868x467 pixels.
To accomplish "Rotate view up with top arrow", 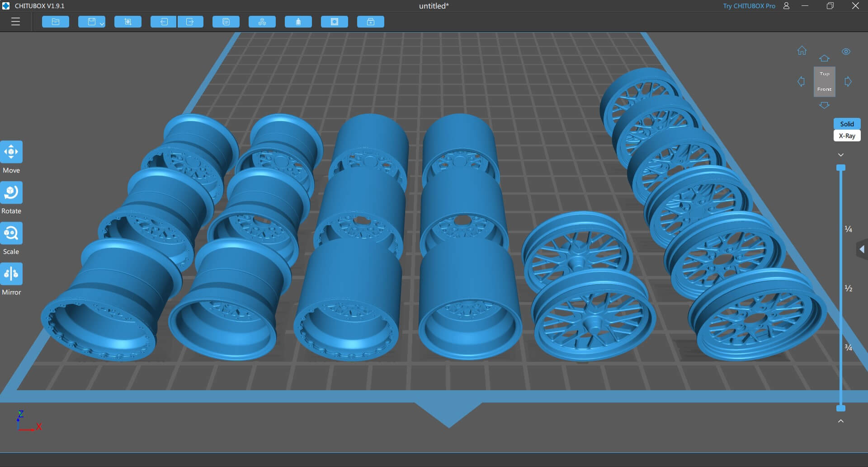I will [x=824, y=58].
